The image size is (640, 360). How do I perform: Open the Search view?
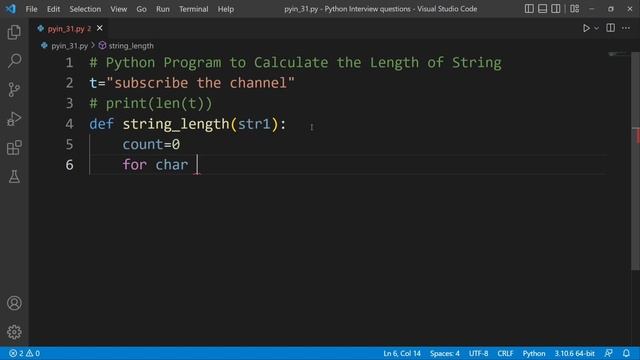(x=14, y=61)
